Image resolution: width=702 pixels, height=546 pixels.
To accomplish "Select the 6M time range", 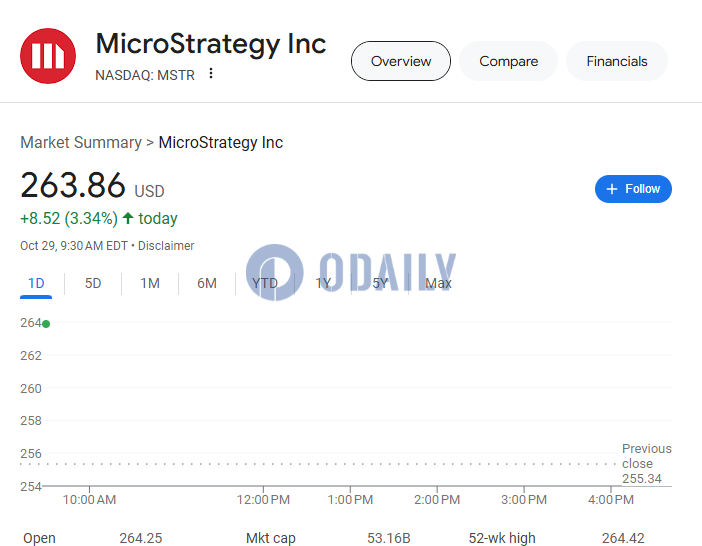I will coord(207,283).
